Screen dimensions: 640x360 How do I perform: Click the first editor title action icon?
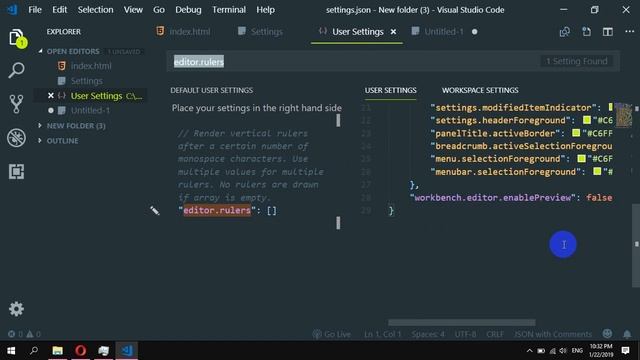(564, 31)
